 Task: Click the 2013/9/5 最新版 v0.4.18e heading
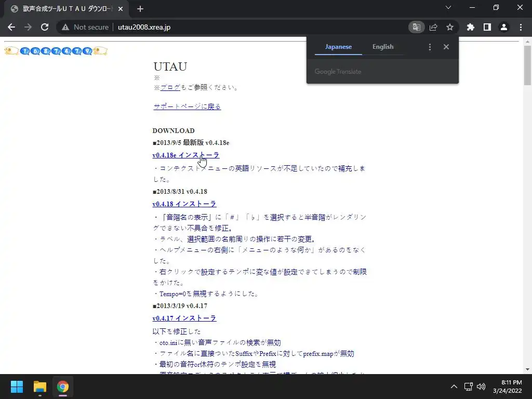click(x=191, y=143)
